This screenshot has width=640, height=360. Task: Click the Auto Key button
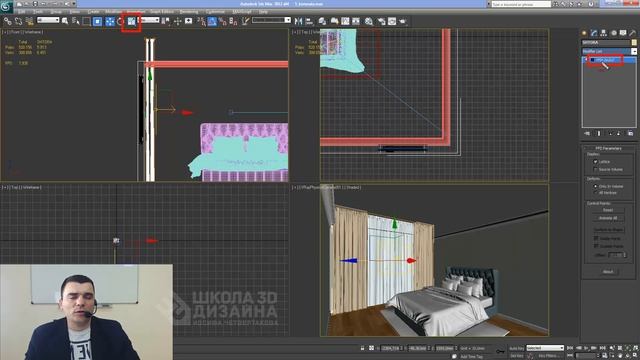517,348
